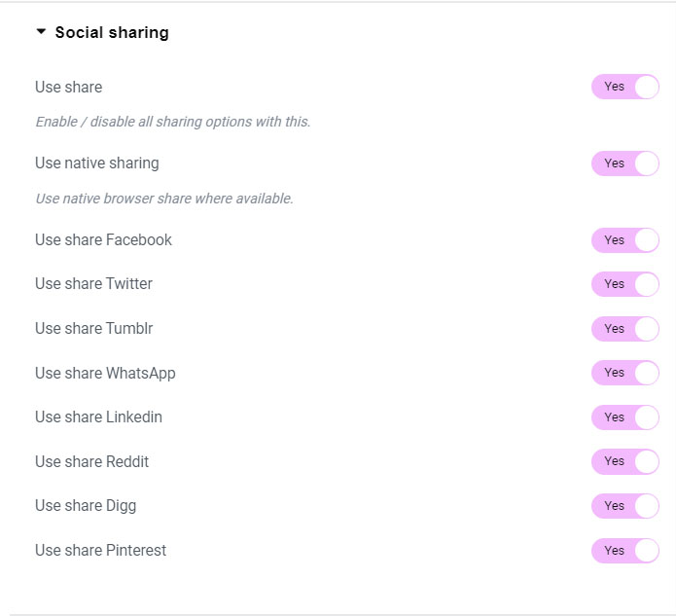This screenshot has height=616, width=676.
Task: Turn off Use native sharing switch
Action: (x=625, y=163)
